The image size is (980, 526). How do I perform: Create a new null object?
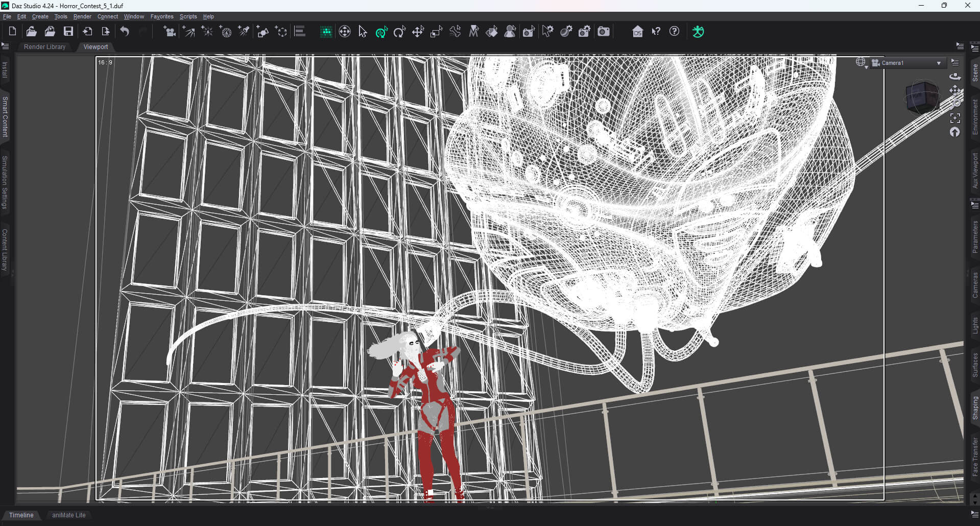[x=281, y=32]
